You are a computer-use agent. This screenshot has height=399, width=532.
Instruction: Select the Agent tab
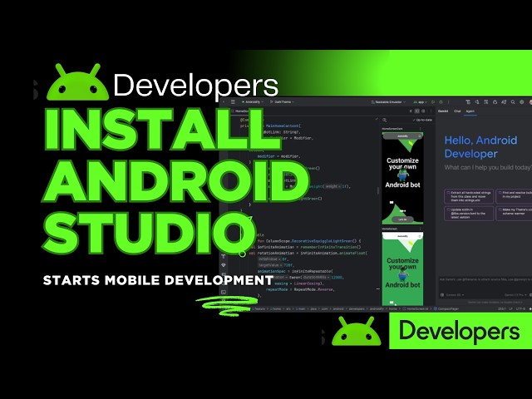pos(470,111)
